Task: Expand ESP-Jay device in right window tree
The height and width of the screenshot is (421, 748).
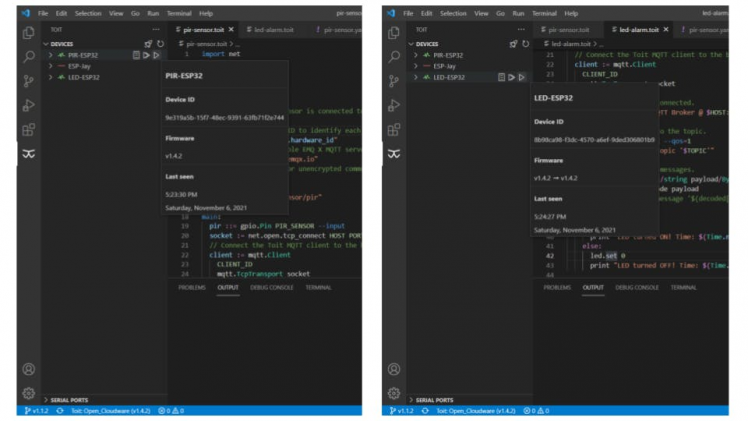Action: pos(416,66)
